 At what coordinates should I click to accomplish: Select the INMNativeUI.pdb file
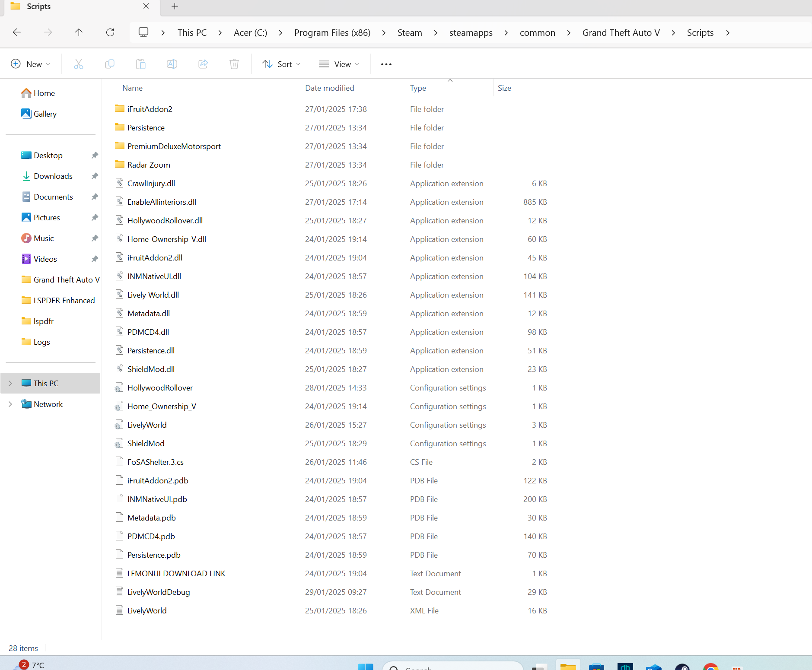(157, 499)
